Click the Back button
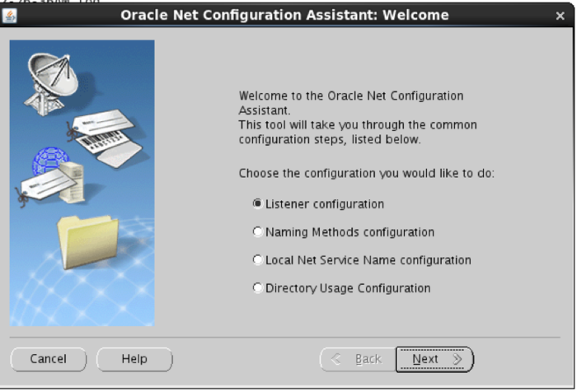Screen dimensions: 577x392 click(358, 359)
